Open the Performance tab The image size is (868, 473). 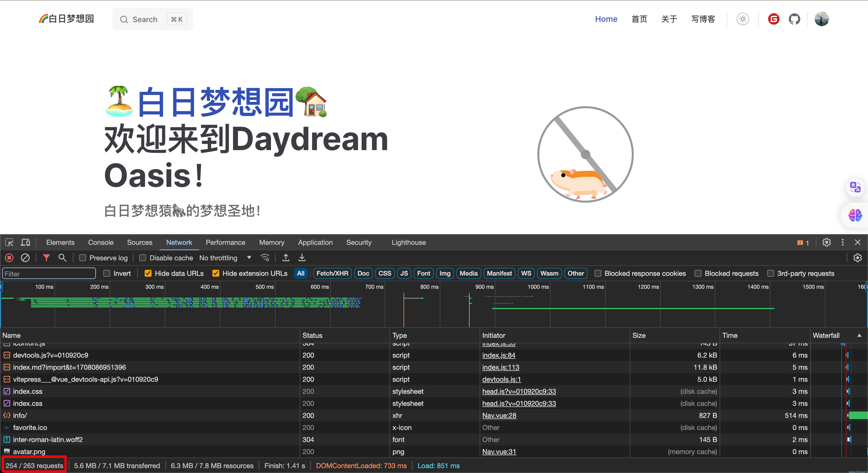tap(225, 243)
